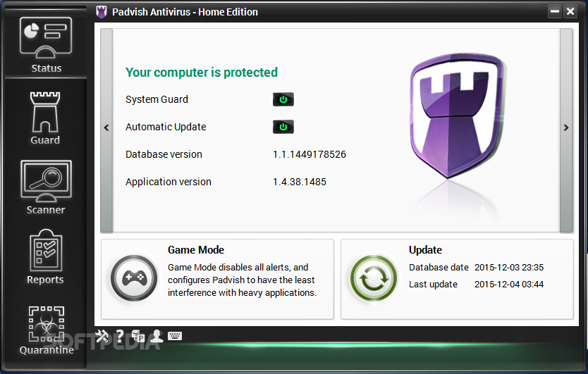Go to next panel with right arrow
Image resolution: width=588 pixels, height=374 pixels.
click(566, 130)
